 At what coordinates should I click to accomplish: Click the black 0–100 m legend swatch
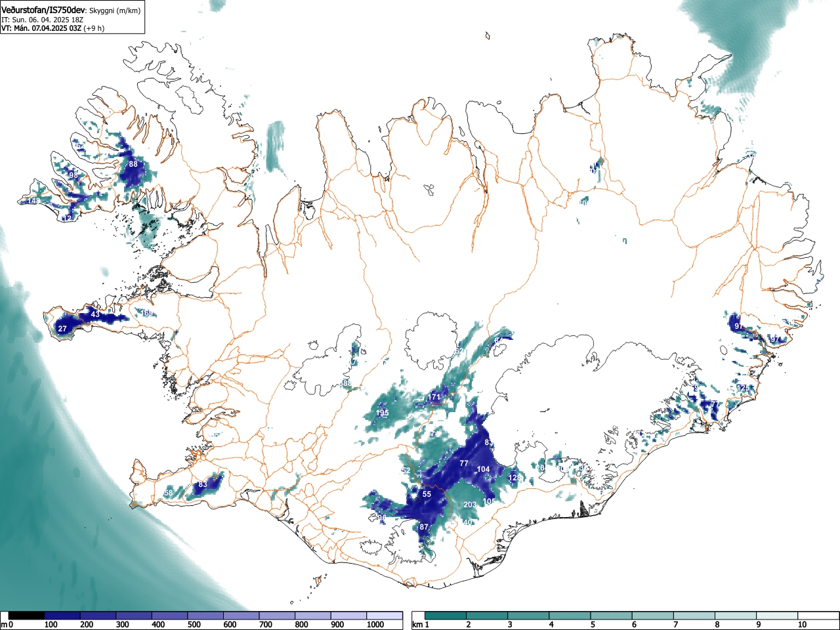click(27, 616)
